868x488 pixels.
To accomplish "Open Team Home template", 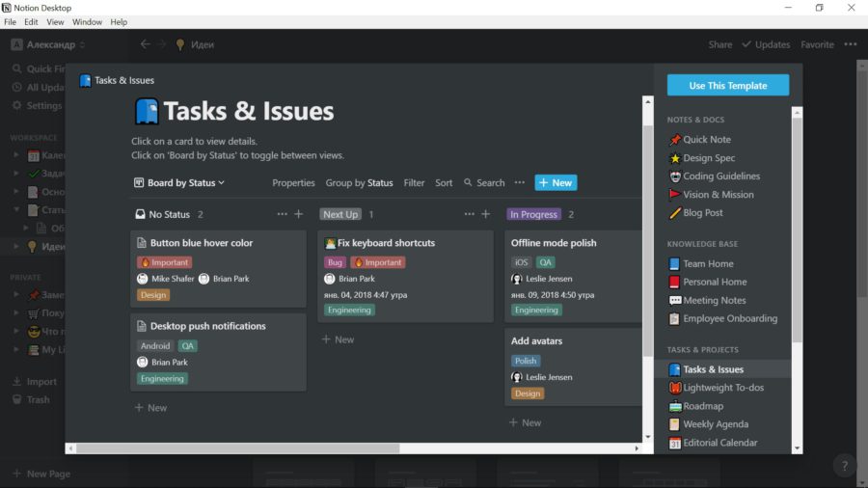I will click(x=701, y=264).
